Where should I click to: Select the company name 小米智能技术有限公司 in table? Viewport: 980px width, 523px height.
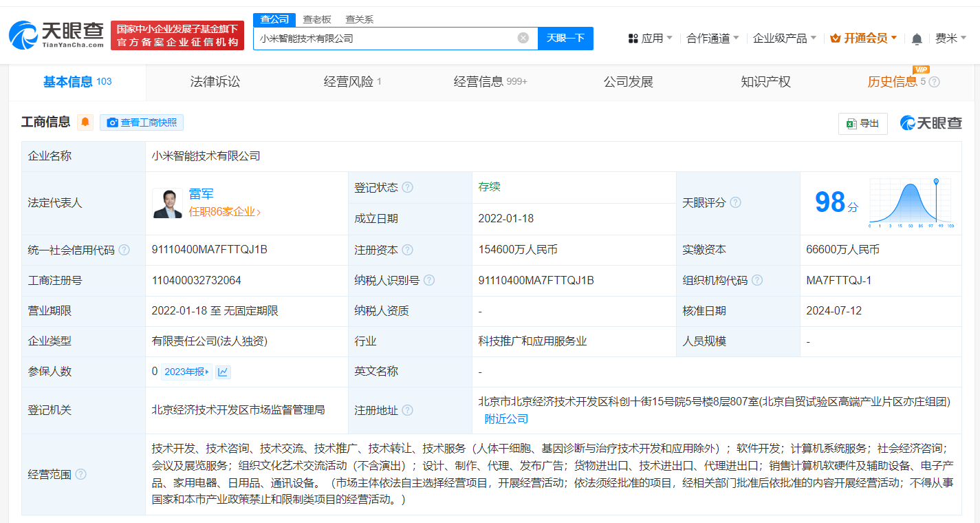[206, 156]
